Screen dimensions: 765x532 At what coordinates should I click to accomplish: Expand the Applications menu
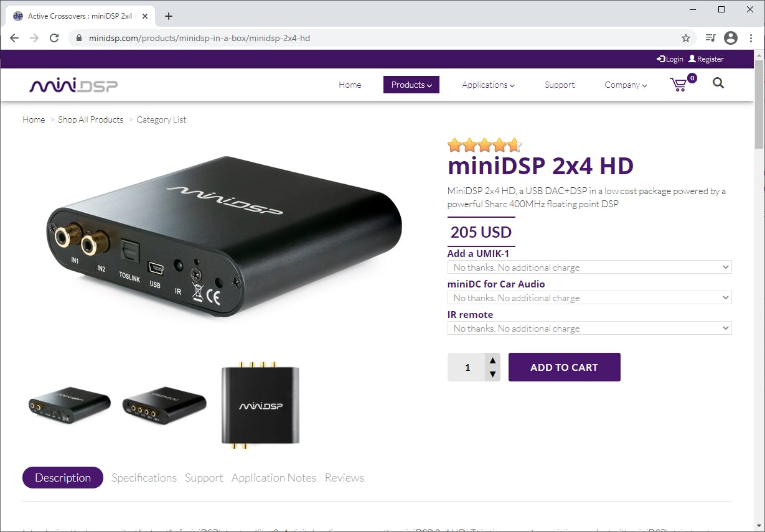coord(488,85)
